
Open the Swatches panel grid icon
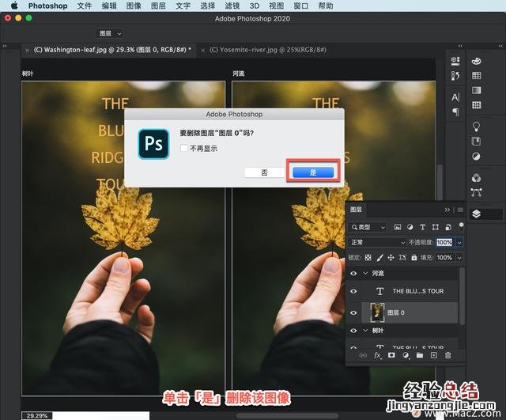tap(477, 76)
